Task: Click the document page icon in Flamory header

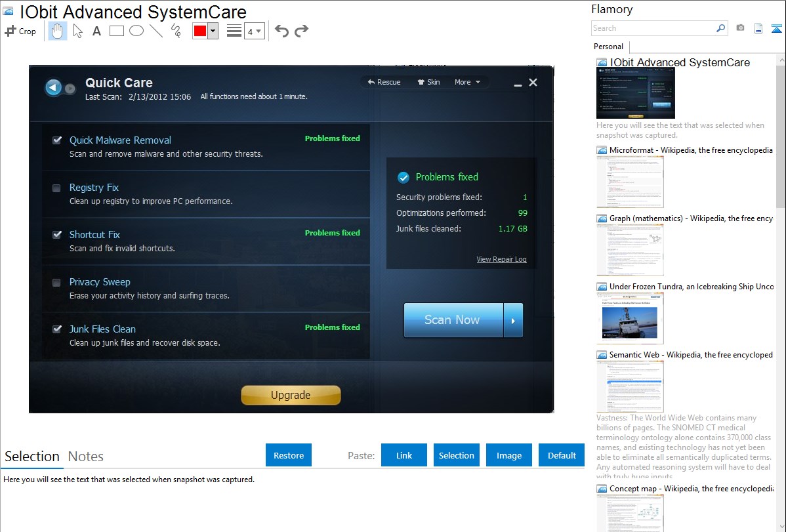Action: (x=758, y=28)
